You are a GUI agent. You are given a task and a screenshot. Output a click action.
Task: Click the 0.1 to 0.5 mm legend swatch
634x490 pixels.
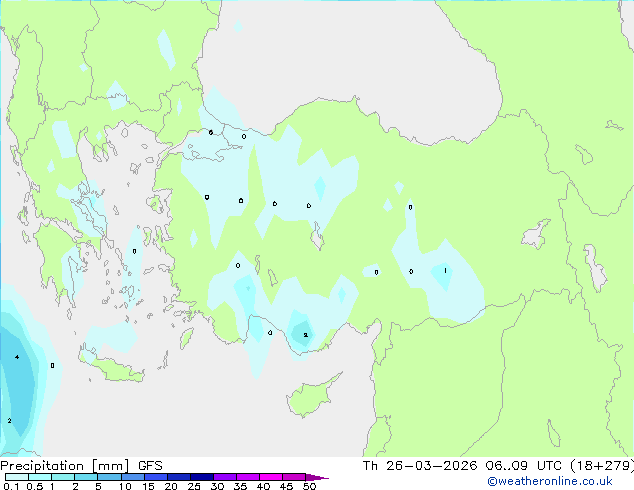pos(17,477)
